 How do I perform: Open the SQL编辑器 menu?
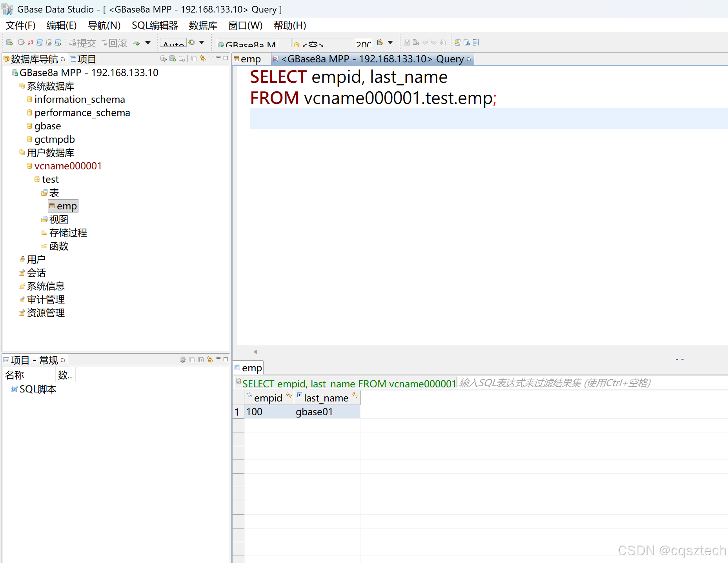coord(155,25)
